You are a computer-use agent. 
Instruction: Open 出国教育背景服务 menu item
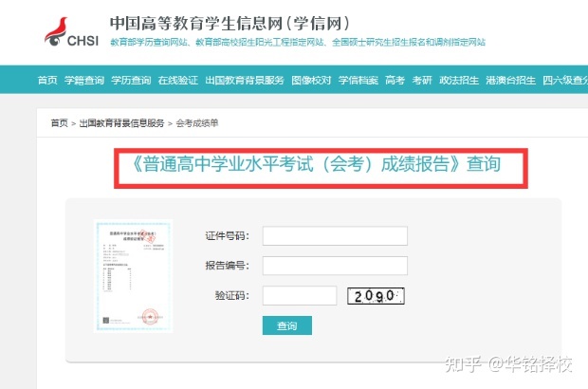(x=245, y=81)
